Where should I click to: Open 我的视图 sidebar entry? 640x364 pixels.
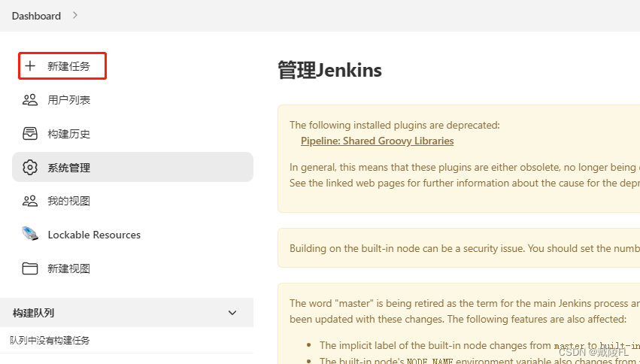pos(68,201)
